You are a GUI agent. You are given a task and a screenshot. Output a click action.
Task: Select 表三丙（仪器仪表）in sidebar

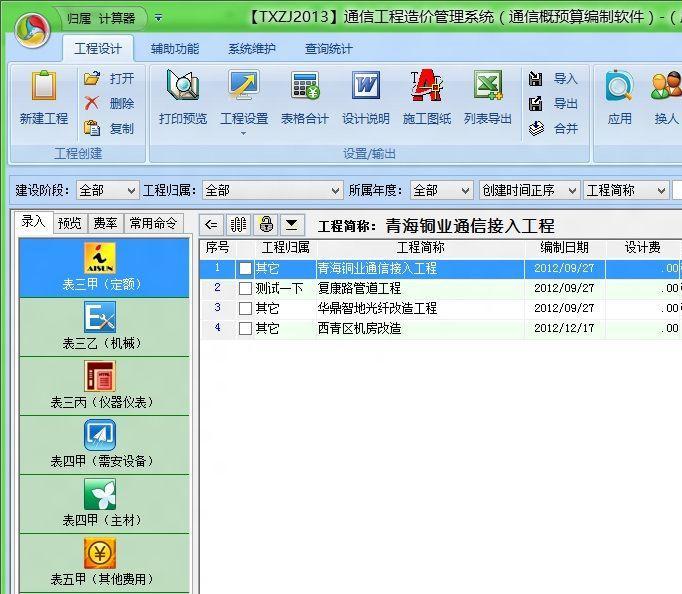104,386
